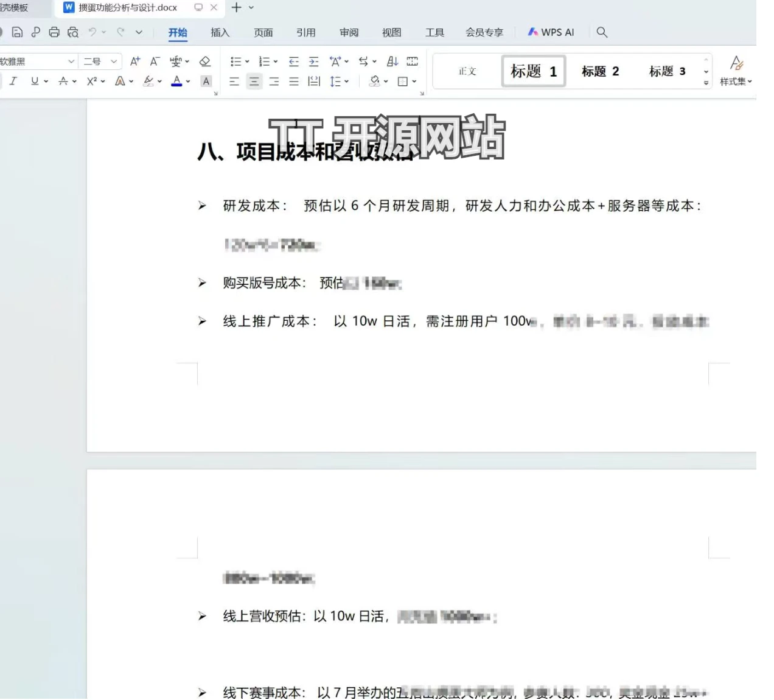The height and width of the screenshot is (700, 774).
Task: Add a new document tab with plus
Action: pyautogui.click(x=237, y=7)
